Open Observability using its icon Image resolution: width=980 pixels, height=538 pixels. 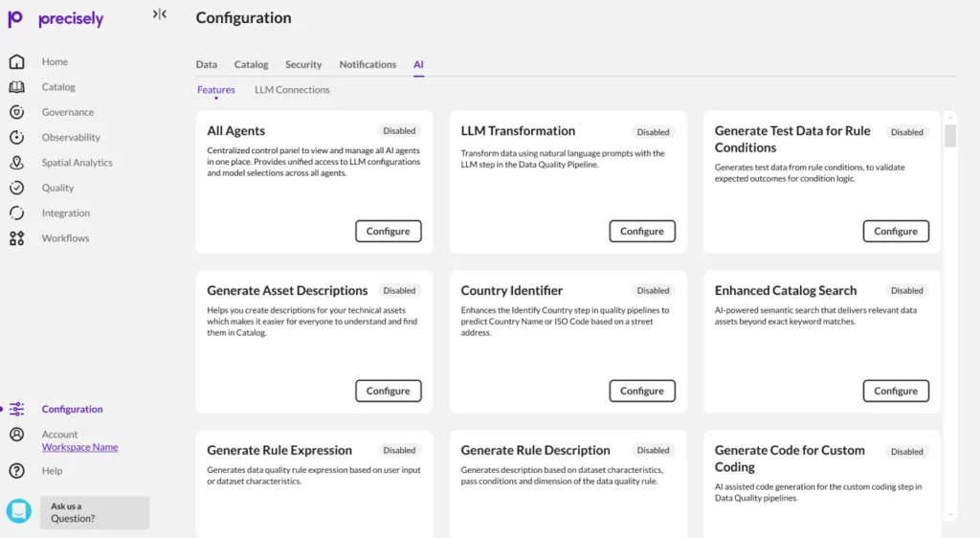point(16,137)
